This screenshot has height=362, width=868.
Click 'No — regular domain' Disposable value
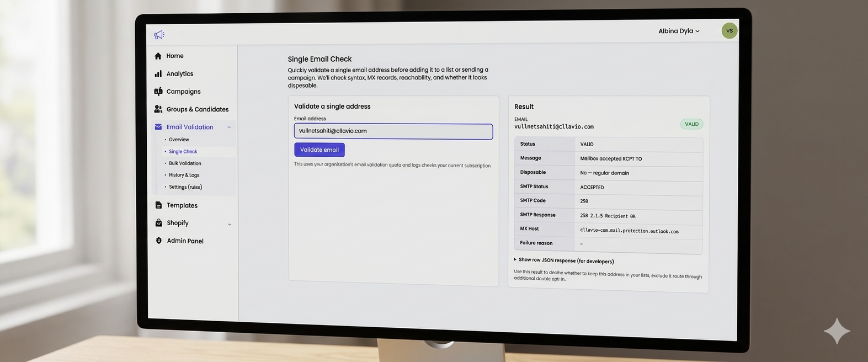[x=604, y=173]
